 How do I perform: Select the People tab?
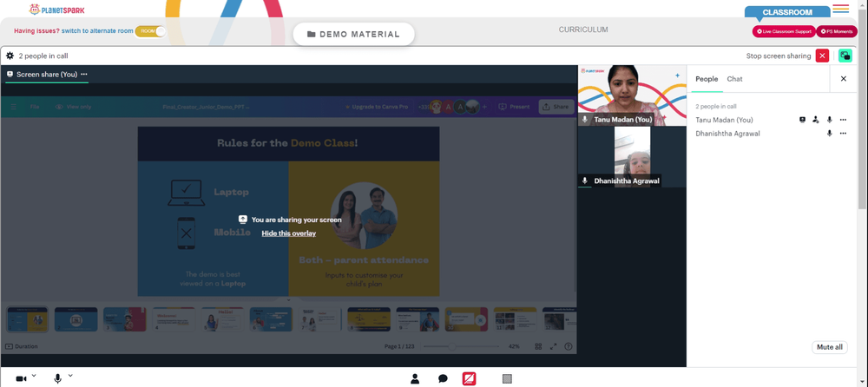[x=707, y=79]
